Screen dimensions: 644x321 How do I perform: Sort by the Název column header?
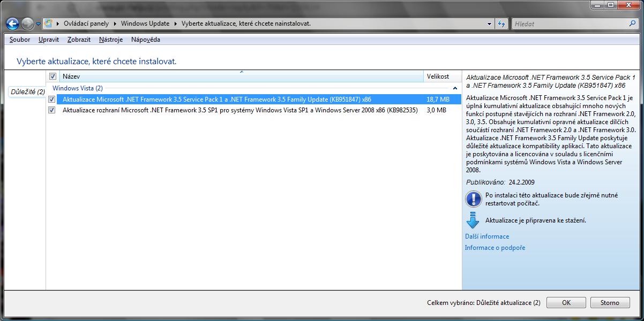click(x=241, y=77)
